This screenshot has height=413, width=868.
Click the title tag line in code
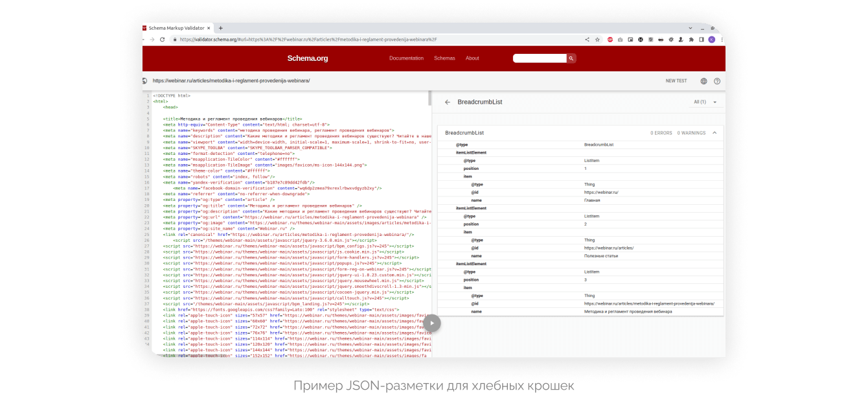point(233,119)
